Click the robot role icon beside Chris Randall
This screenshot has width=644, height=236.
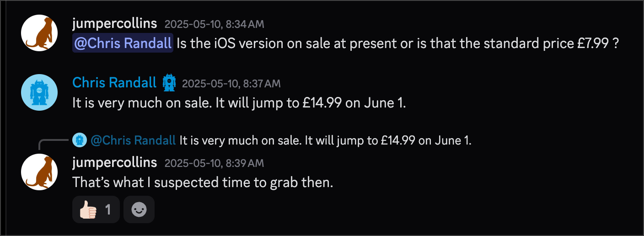point(169,83)
